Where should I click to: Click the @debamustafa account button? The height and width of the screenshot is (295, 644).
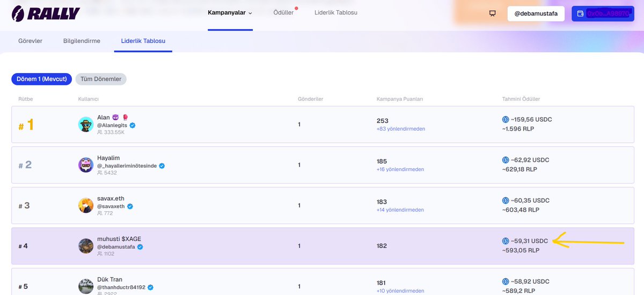pyautogui.click(x=536, y=13)
